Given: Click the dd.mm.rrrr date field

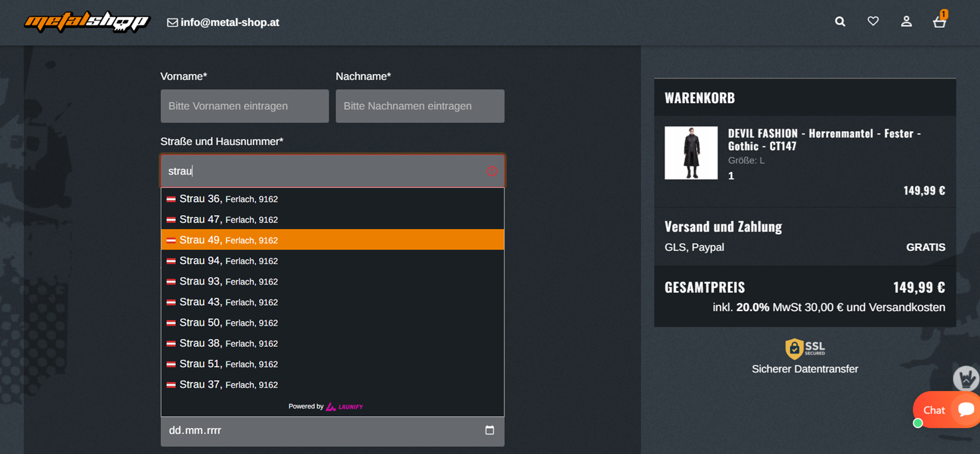Looking at the screenshot, I should (x=333, y=431).
